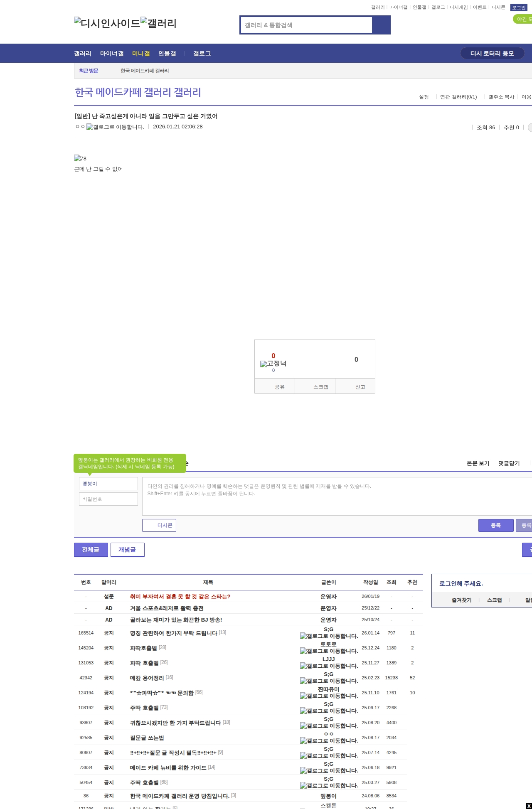Toggle the 야간 모드 night mode switch
Image resolution: width=532 pixels, height=809 pixels.
click(523, 19)
